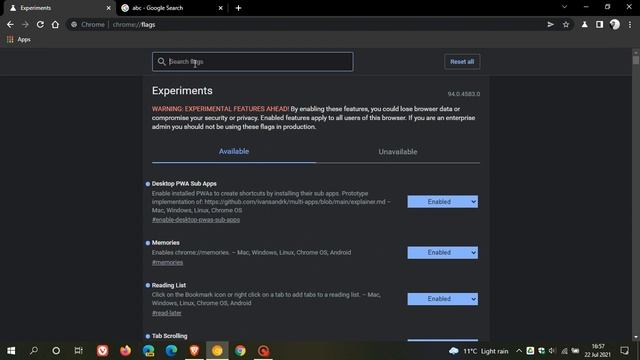Click the Reading List flag title
Viewport: 640px width, 360px height.
click(x=169, y=285)
